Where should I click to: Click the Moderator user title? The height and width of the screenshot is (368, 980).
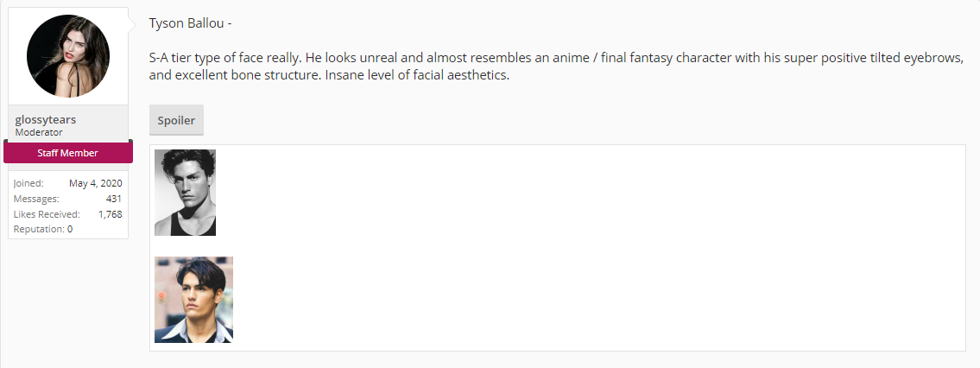[39, 133]
